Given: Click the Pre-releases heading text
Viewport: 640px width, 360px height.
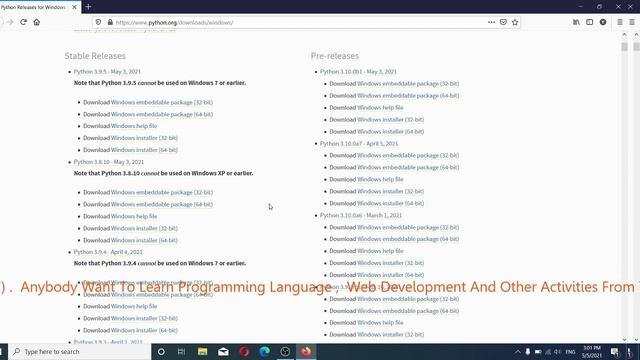Looking at the screenshot, I should tap(335, 56).
